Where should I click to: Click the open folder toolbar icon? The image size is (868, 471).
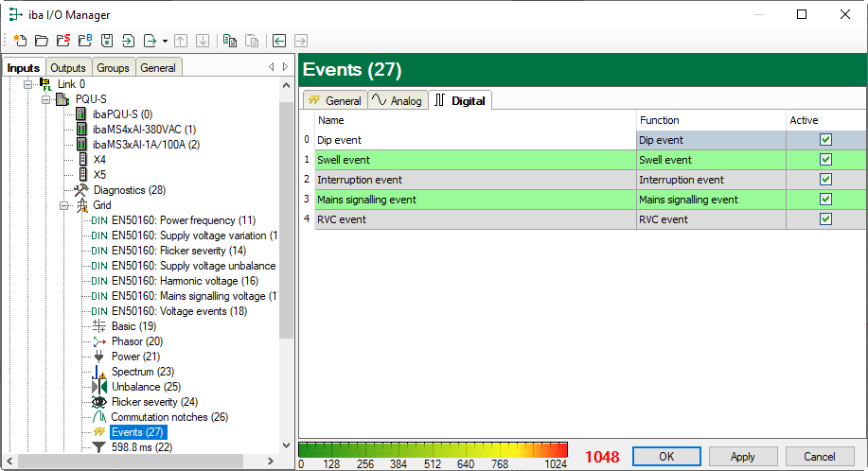pyautogui.click(x=42, y=41)
